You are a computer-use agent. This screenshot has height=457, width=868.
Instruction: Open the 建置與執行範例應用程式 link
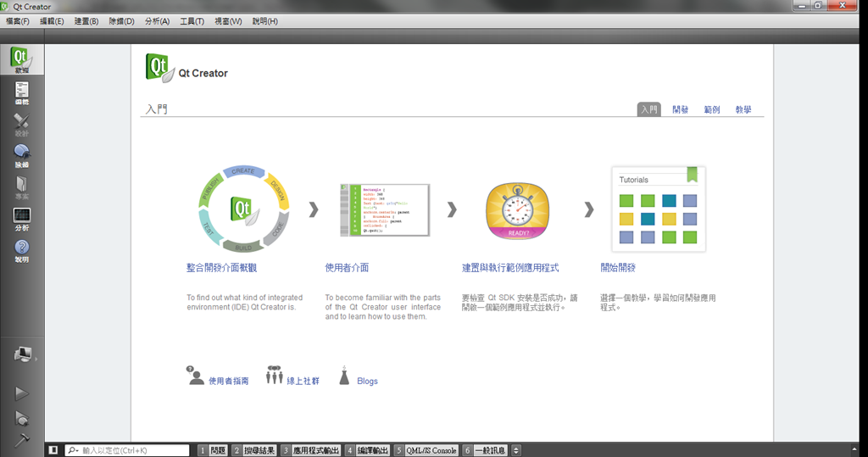[x=510, y=268]
